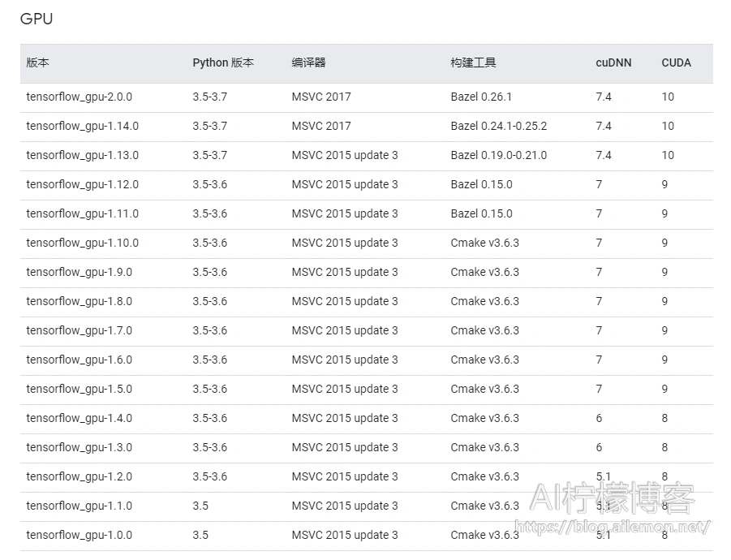Select the tensorflow_gpu-1.13.0 cell

click(x=83, y=155)
